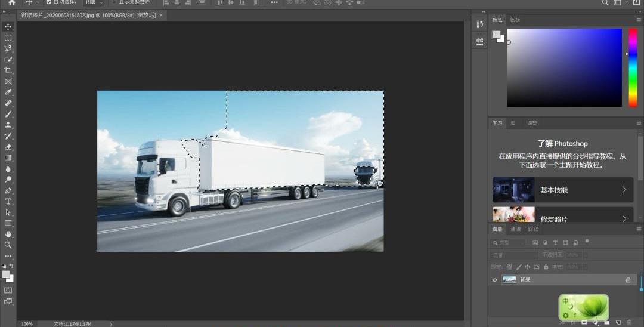Click the search magnifier in top bar
Viewport: 644px width, 327px height.
tap(605, 2)
